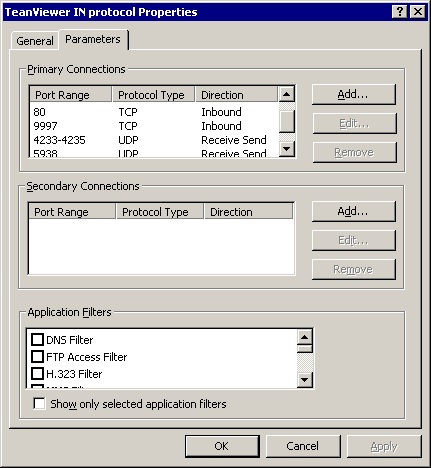The height and width of the screenshot is (468, 431).
Task: Click the Application Filters scrollbar thumb
Action: click(305, 349)
